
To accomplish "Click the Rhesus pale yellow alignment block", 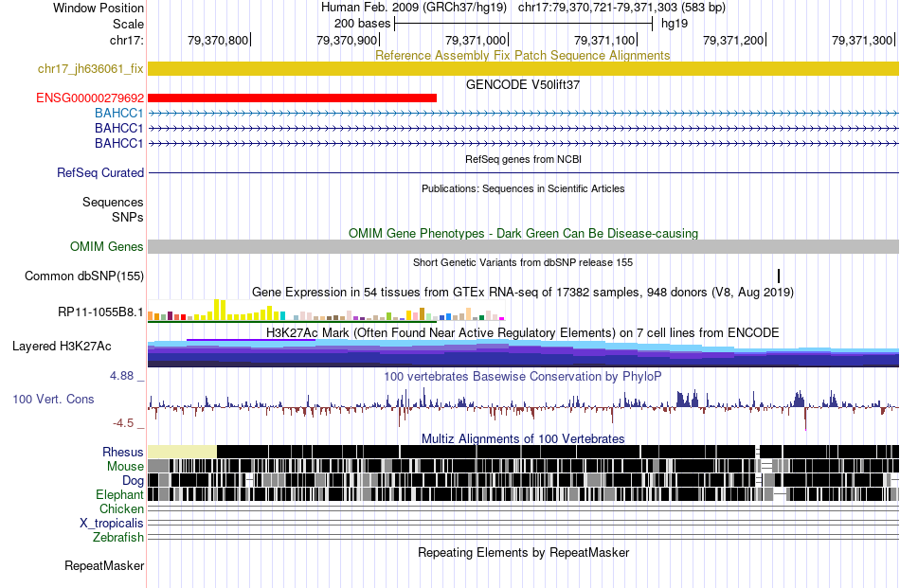I will 183,452.
